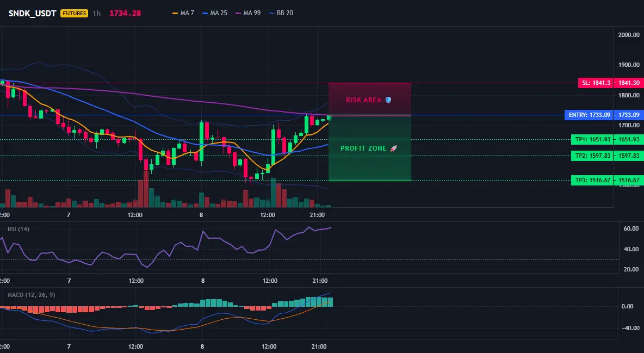Toggle the MA 7 legend item
644x353 pixels.
tap(183, 13)
